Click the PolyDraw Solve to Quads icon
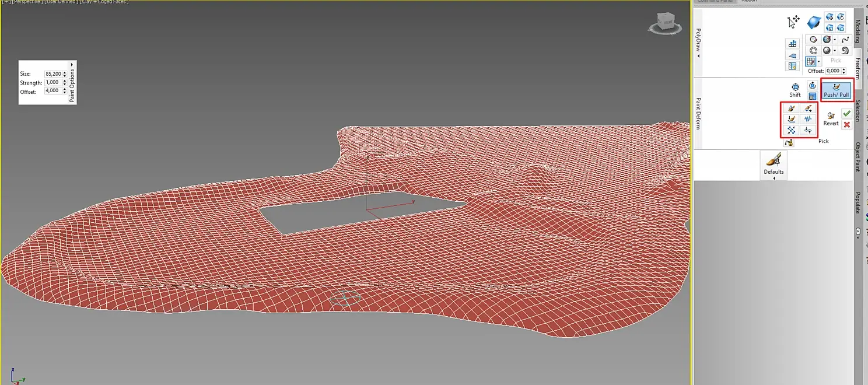 tap(792, 66)
